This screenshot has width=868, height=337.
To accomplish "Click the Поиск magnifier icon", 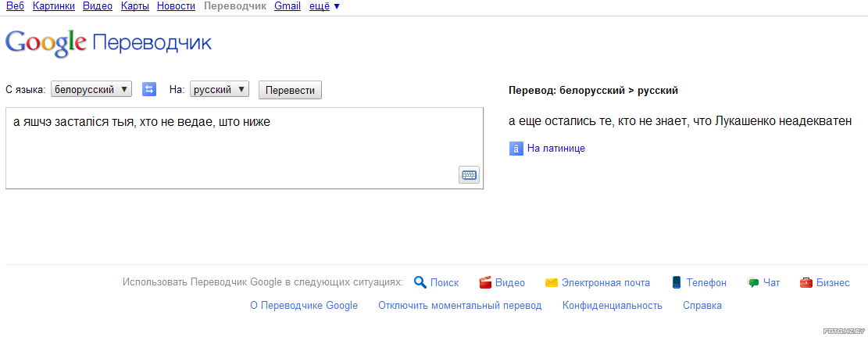I will 420,283.
